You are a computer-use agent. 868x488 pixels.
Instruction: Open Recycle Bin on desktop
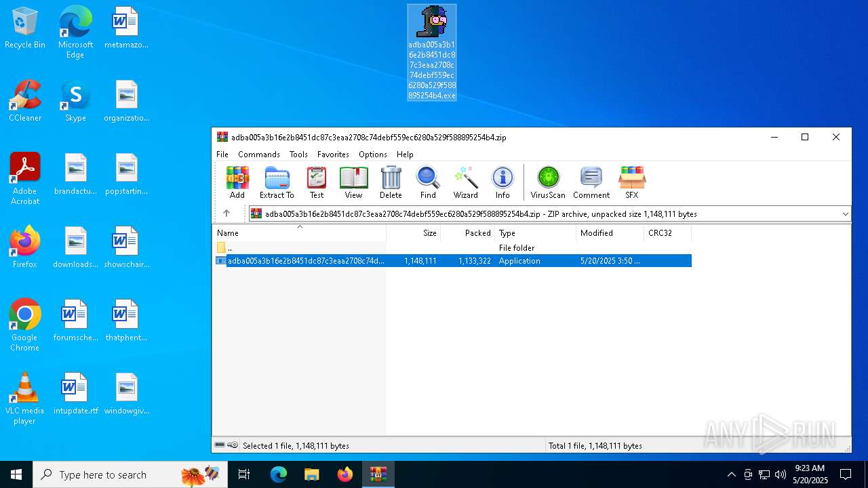click(x=25, y=28)
